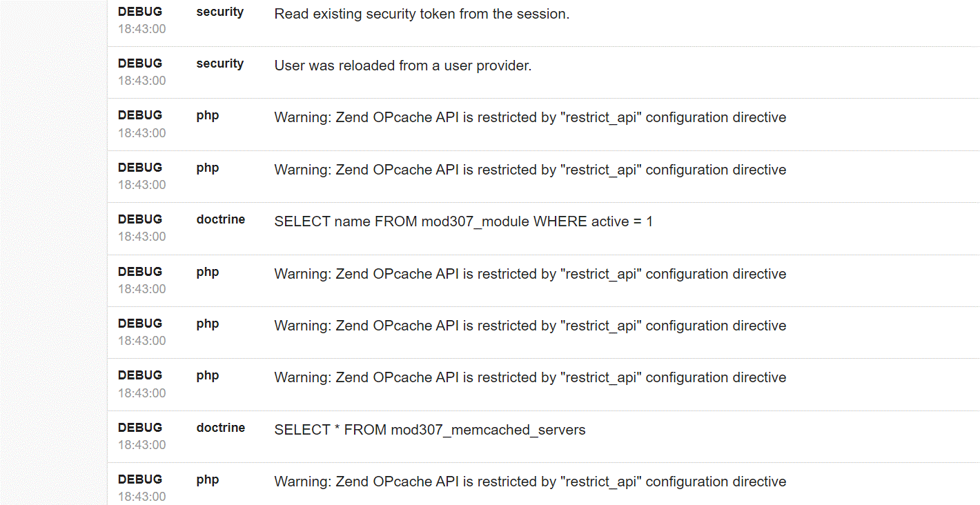Click the security channel label beside "User was reloaded"
980x505 pixels.
[219, 63]
